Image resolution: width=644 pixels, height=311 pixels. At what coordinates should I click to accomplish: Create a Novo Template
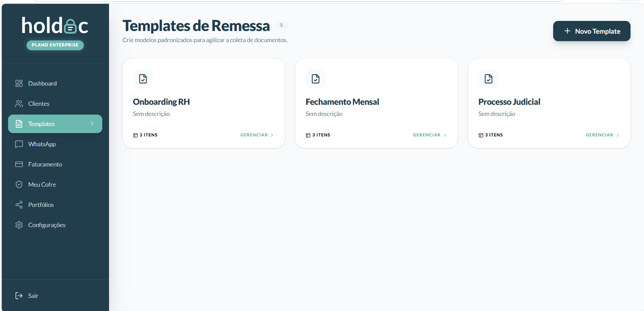[592, 31]
